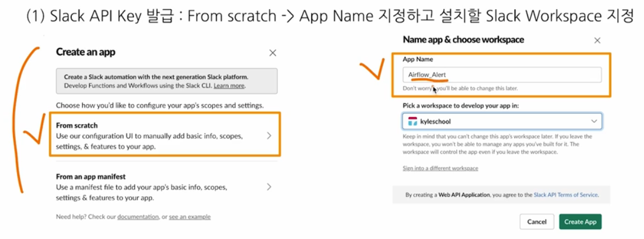Click the kyleschool workspace icon
This screenshot has height=239, width=644.
tap(412, 121)
